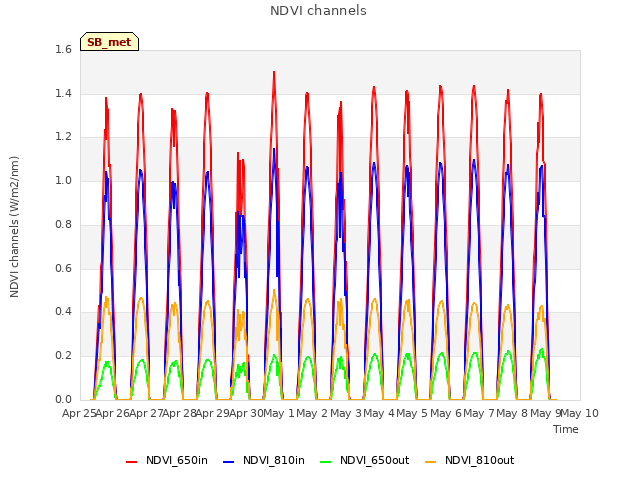Click the 0.4 y-axis tick label

pos(63,312)
